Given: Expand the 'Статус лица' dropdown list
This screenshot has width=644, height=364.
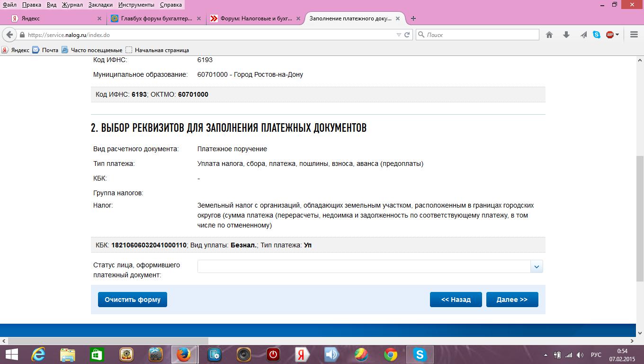Looking at the screenshot, I should click(536, 267).
